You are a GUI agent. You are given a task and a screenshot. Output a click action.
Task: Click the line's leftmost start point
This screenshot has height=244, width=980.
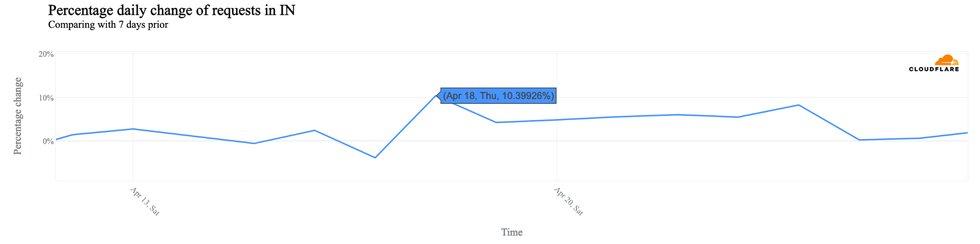(56, 139)
